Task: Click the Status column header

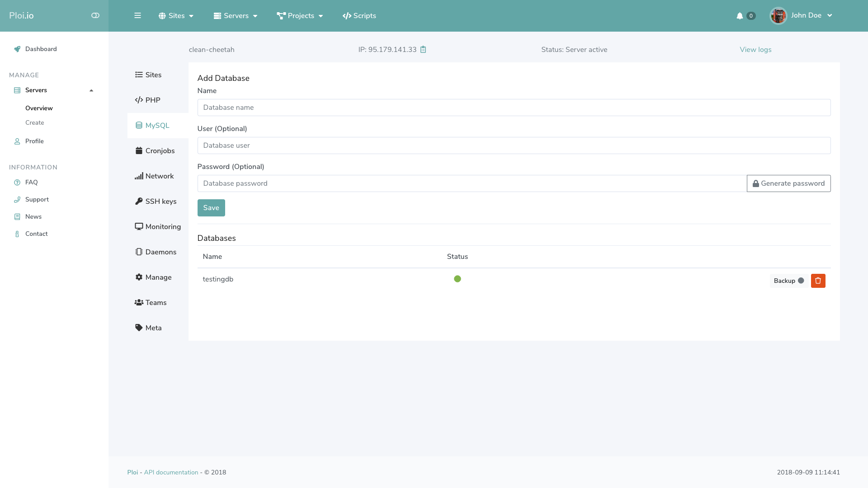Action: (x=458, y=257)
